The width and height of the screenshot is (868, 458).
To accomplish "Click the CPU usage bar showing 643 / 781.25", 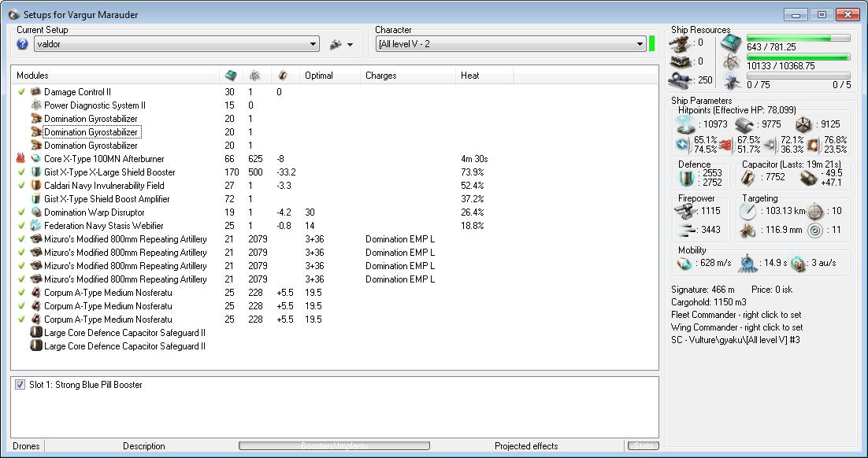I will [798, 38].
